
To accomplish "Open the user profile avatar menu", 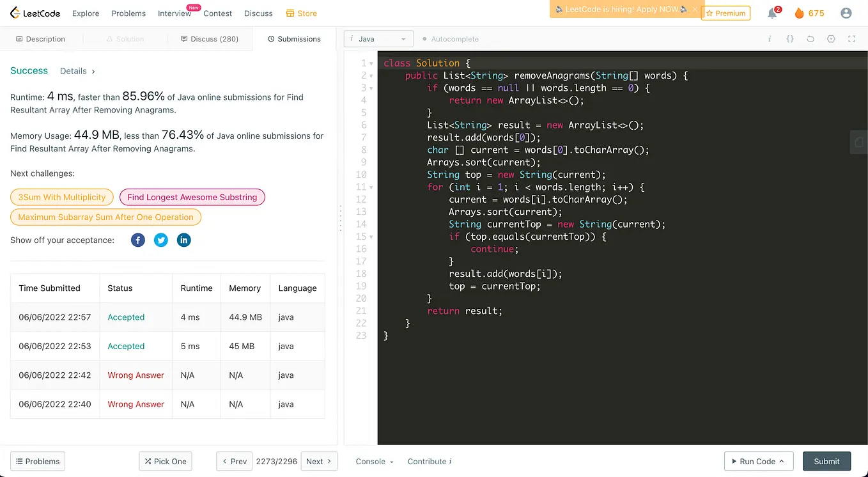I will [846, 13].
